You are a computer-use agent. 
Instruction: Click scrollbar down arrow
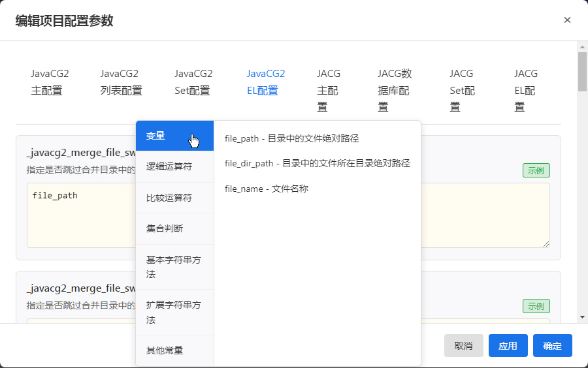click(582, 317)
